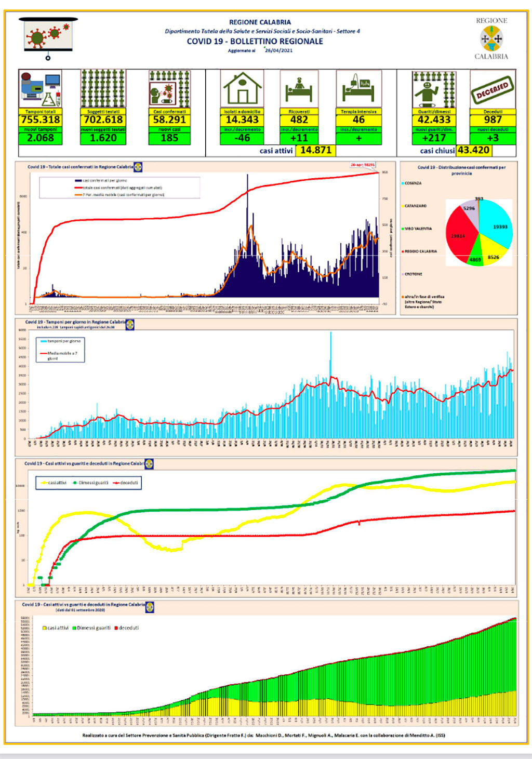This screenshot has width=532, height=759.
Task: Select the Tamponi totali lab icon
Action: pyautogui.click(x=41, y=89)
